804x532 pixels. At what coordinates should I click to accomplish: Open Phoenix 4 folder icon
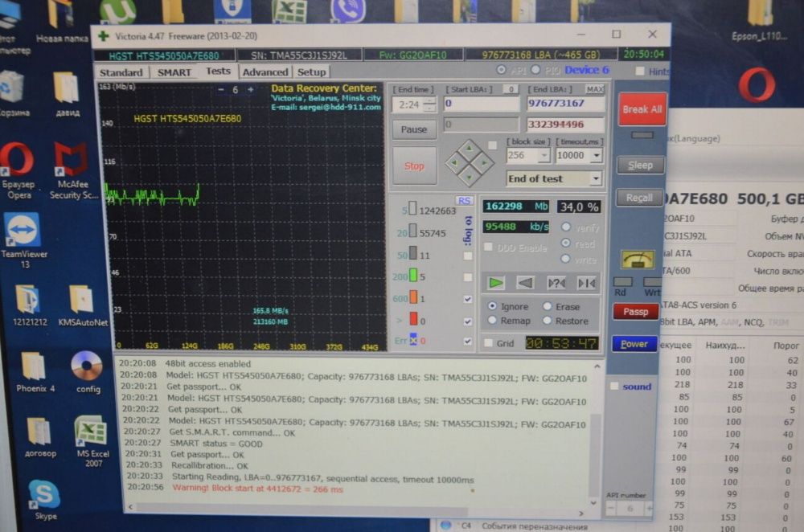coord(35,371)
